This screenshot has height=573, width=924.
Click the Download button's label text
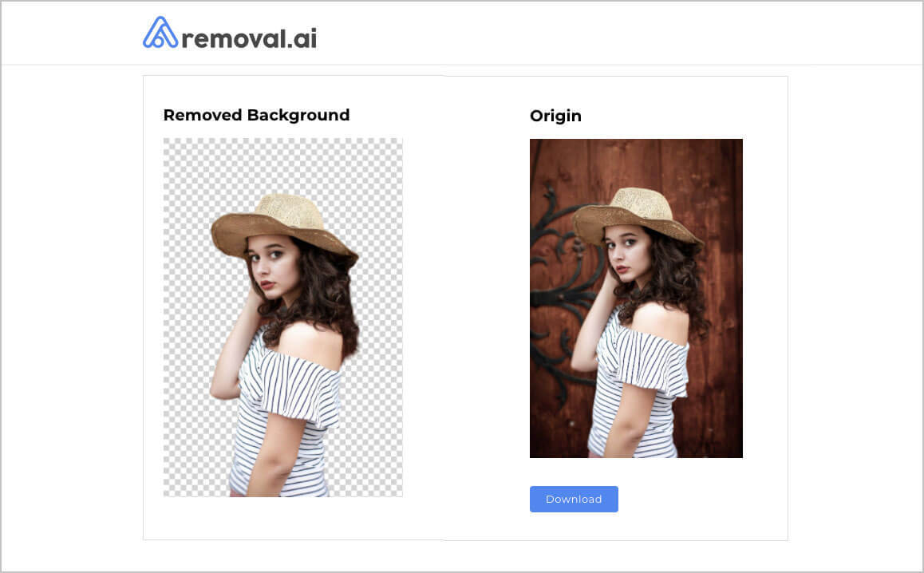(574, 499)
